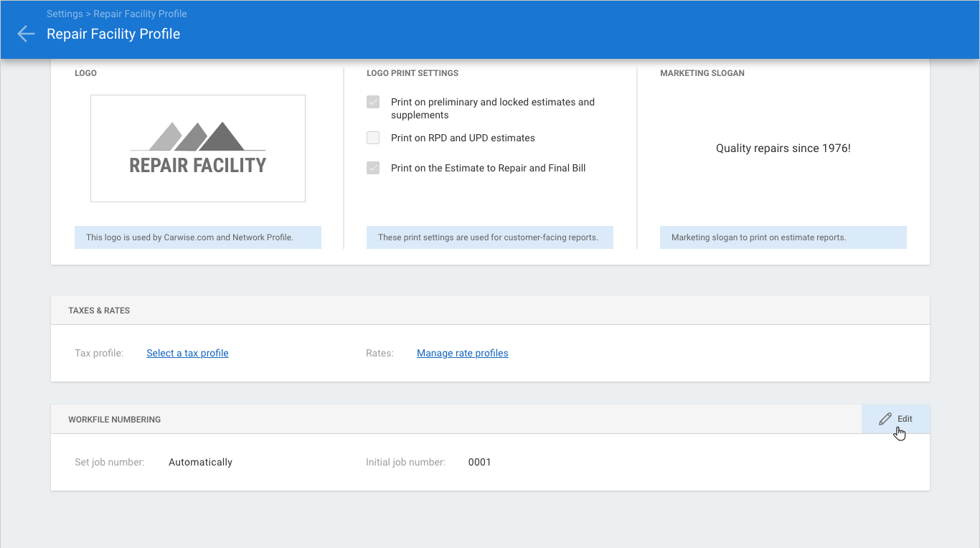Click the marketing slogan estimate reports note
This screenshot has width=980, height=548.
pyautogui.click(x=758, y=237)
